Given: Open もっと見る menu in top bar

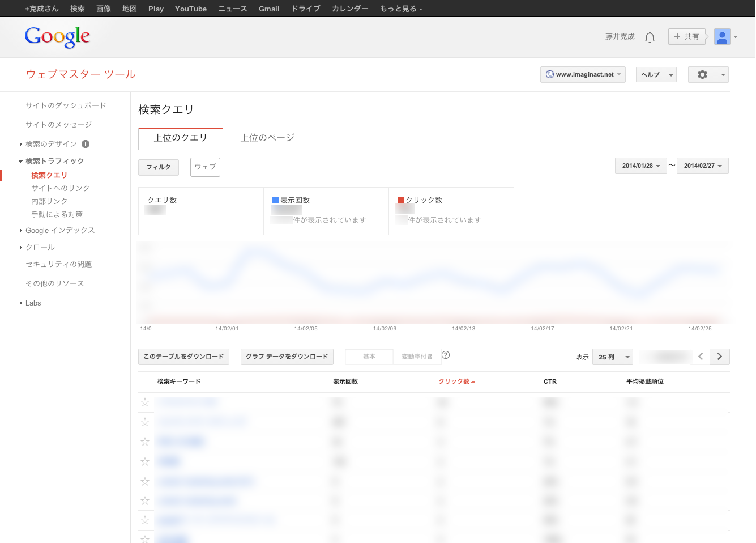Looking at the screenshot, I should tap(401, 9).
